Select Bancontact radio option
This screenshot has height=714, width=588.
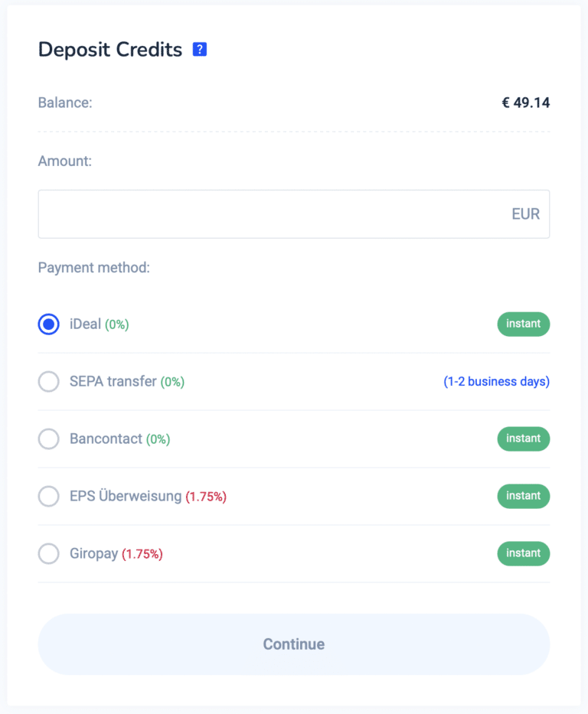(49, 439)
